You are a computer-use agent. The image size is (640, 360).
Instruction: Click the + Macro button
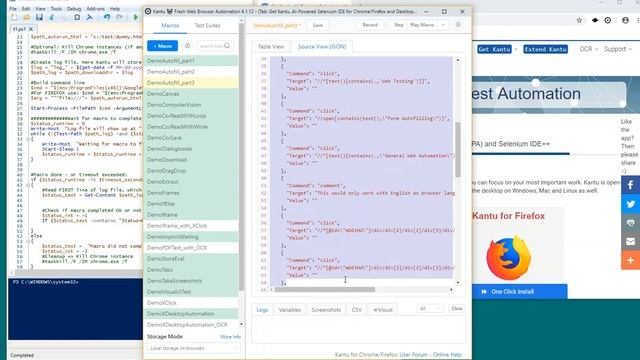(x=162, y=46)
